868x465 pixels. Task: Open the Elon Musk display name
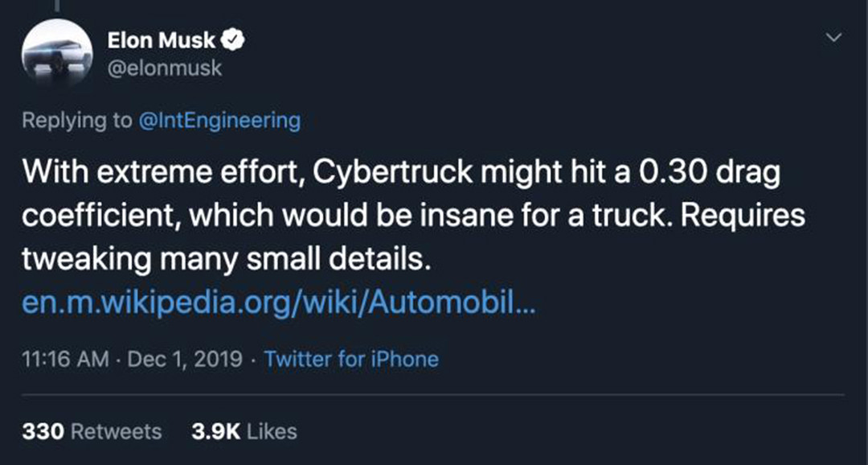coord(161,41)
